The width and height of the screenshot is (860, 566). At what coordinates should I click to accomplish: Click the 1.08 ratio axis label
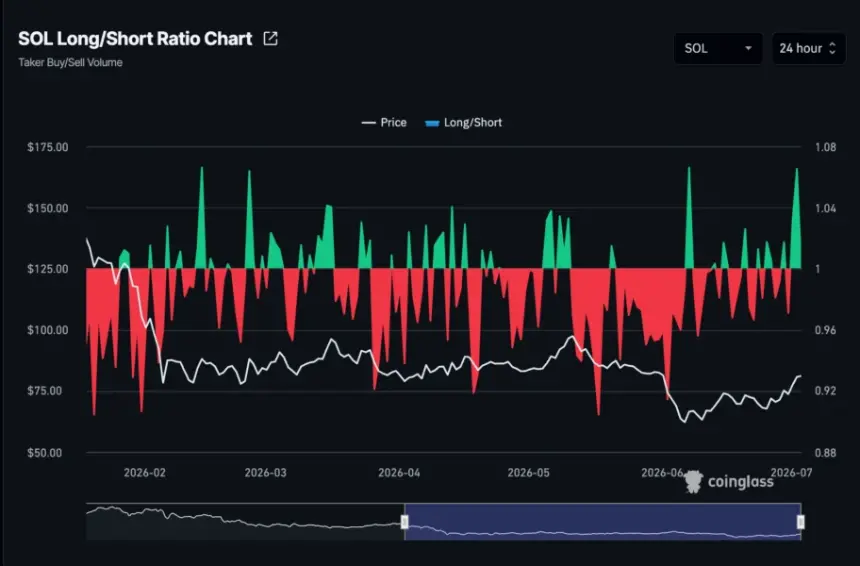825,147
